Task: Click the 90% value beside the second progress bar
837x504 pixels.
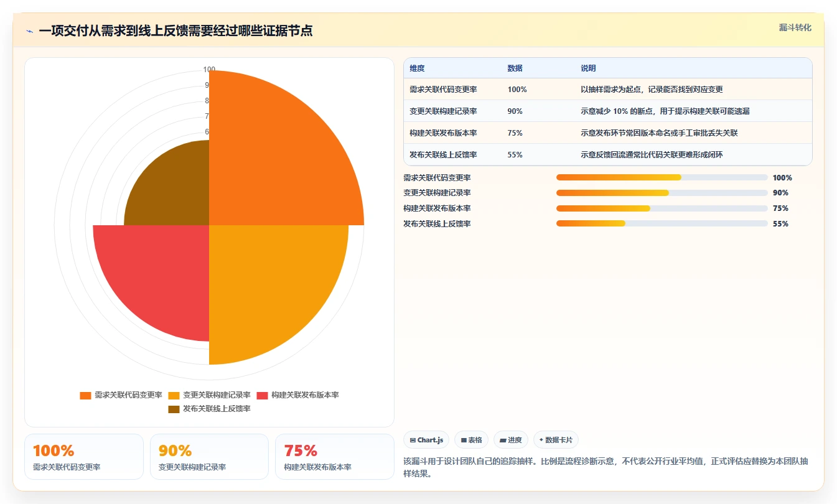Action: tap(780, 193)
